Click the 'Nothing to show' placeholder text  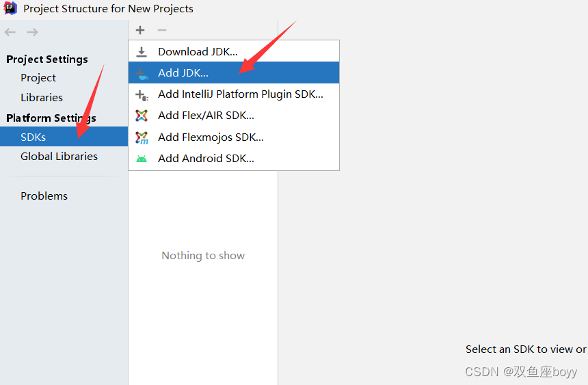pyautogui.click(x=203, y=256)
